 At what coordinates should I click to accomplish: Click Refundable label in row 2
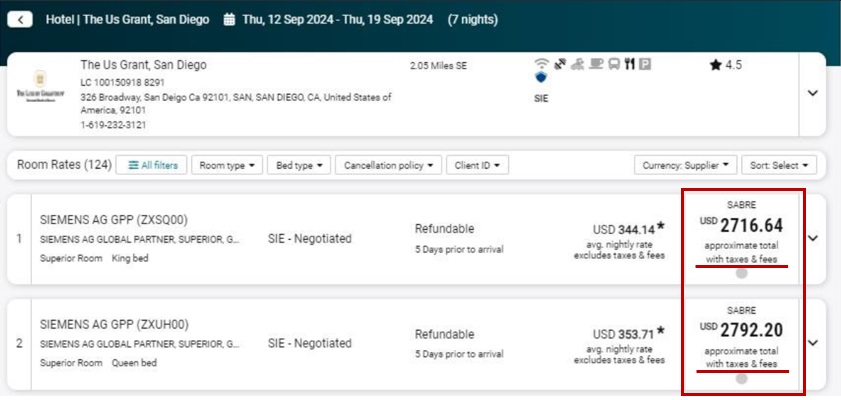444,334
